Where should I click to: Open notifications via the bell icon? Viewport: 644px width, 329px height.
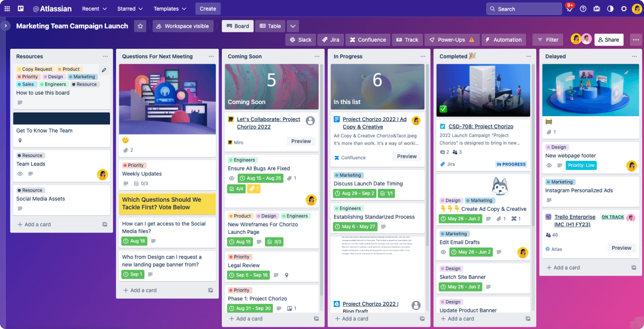point(569,8)
